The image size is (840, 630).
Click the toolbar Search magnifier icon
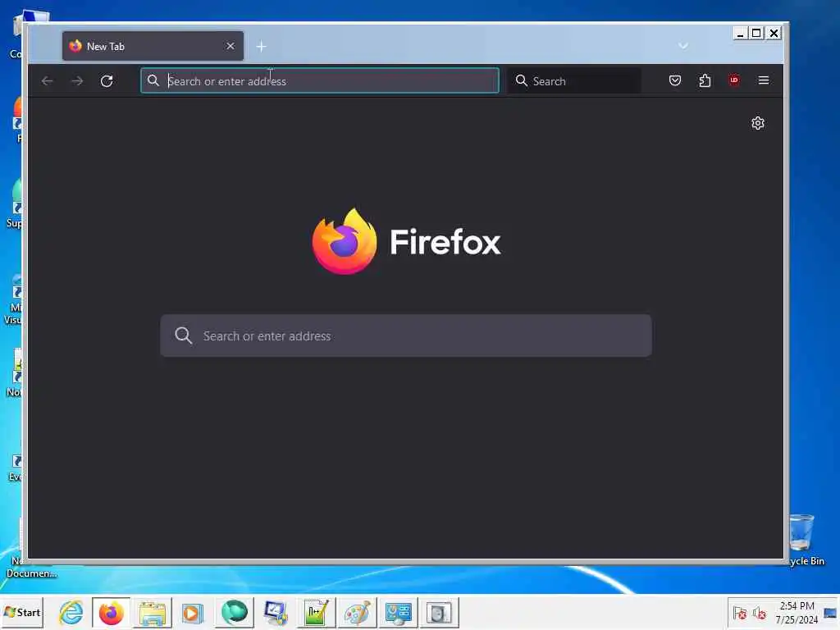click(521, 80)
